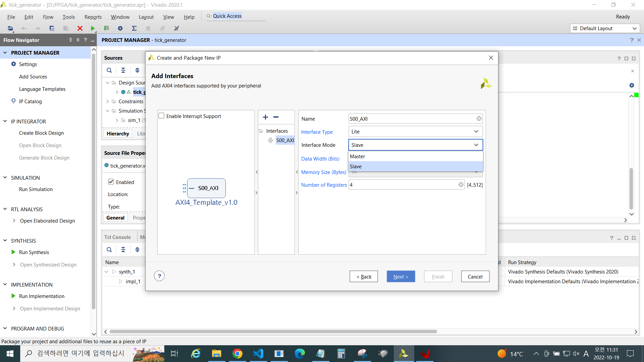The width and height of the screenshot is (644, 362).
Task: Click the right panel vertical scrollbar
Action: 631,188
